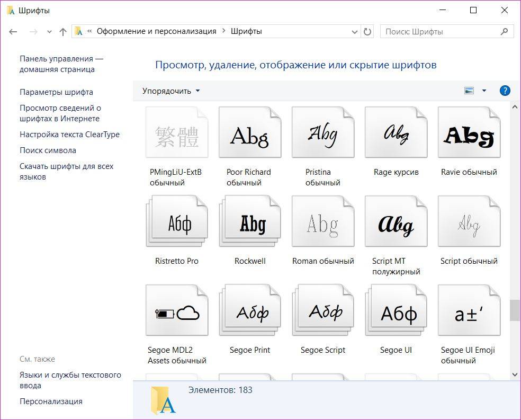Screen dimensions: 521x420
Task: Open Персонализация link
Action: [51, 401]
